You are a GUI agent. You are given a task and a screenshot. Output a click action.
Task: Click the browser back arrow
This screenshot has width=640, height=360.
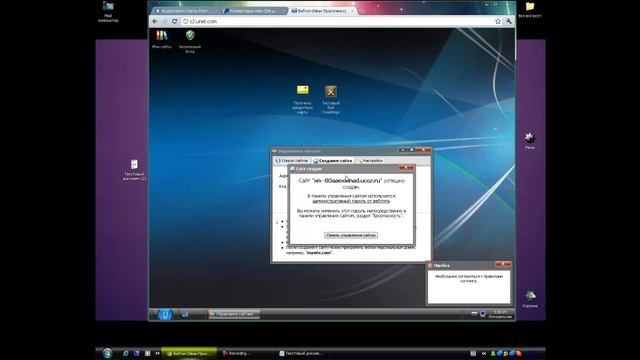(x=155, y=21)
